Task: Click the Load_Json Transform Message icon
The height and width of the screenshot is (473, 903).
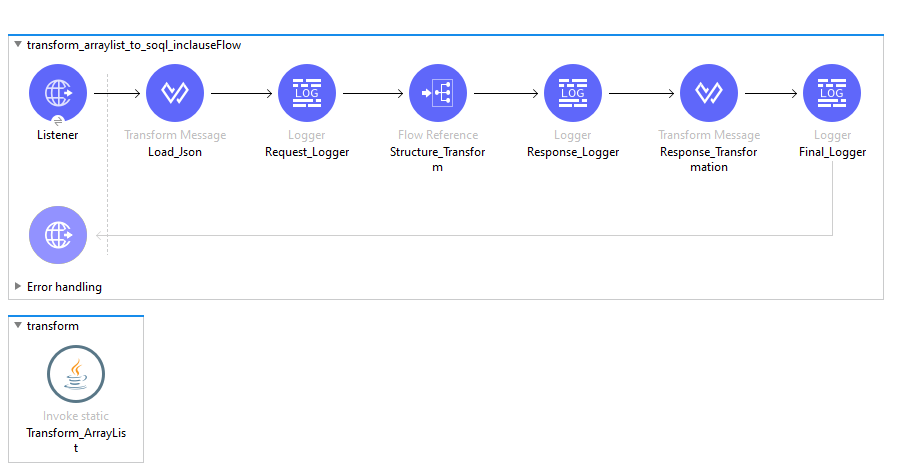Action: (x=175, y=93)
